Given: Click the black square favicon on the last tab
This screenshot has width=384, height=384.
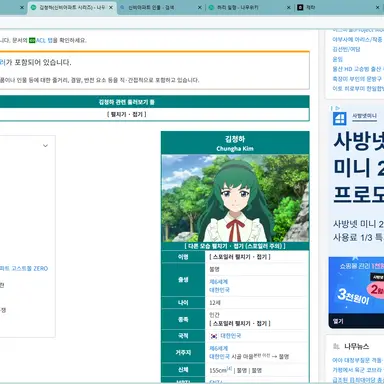Looking at the screenshot, I should click(300, 7).
